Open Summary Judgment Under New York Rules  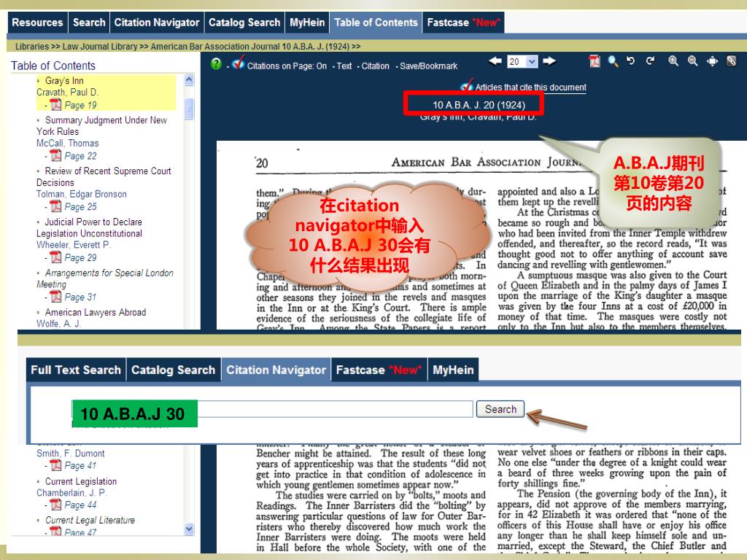tap(101, 125)
